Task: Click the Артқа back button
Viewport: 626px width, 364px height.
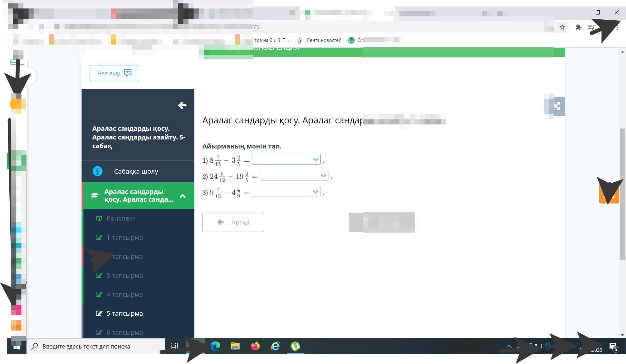Action: [233, 222]
